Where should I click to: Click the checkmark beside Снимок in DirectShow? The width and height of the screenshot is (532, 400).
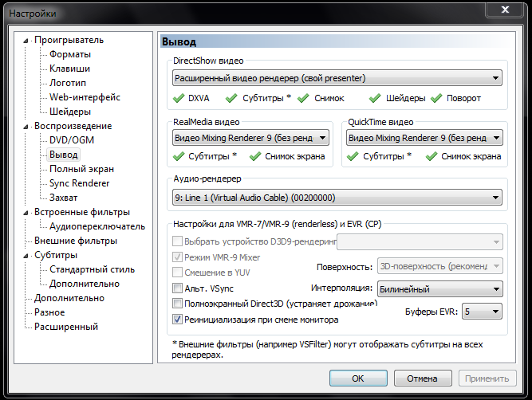(x=303, y=98)
